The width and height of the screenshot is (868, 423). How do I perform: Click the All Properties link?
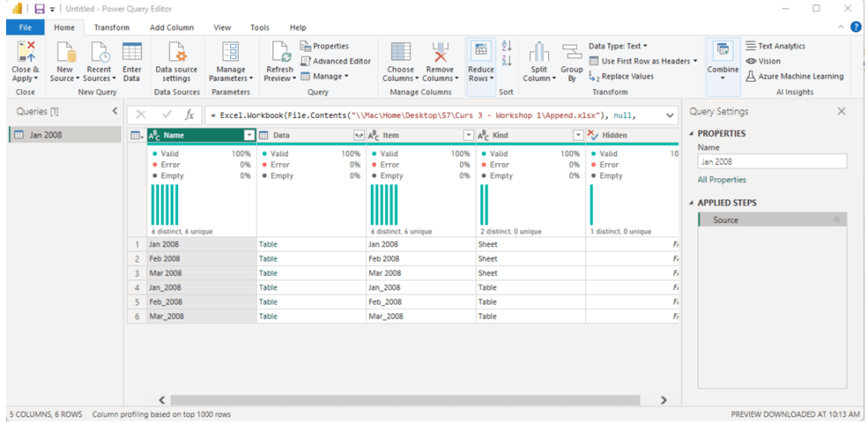tap(722, 180)
